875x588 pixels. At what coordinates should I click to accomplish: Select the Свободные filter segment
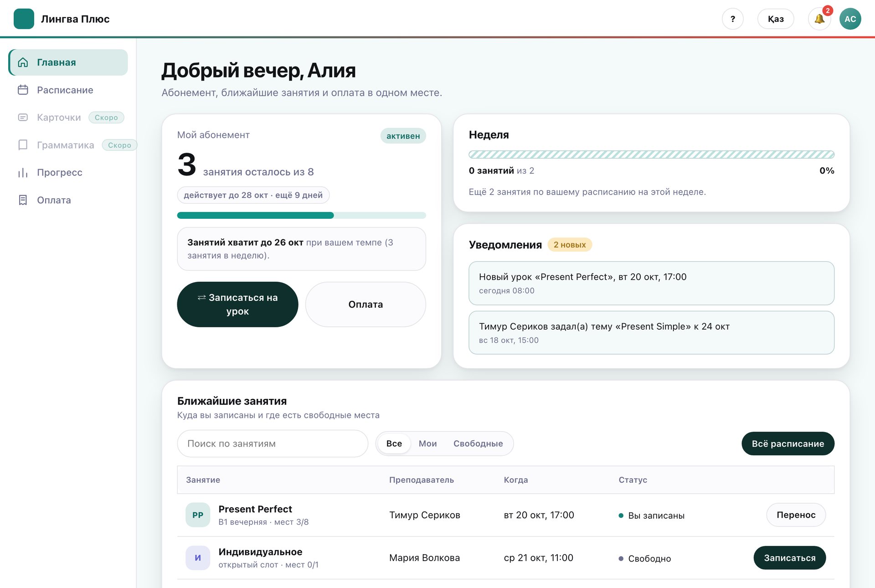[478, 444]
